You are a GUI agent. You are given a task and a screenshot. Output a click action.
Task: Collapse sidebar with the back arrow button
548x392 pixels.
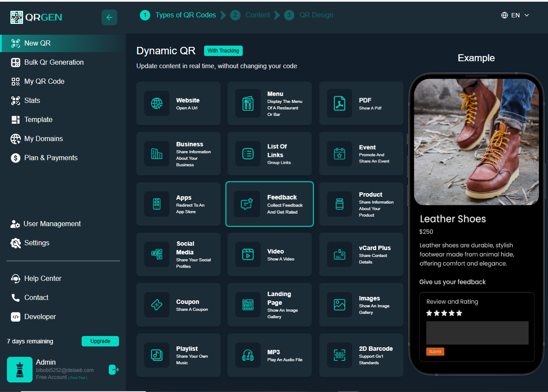point(109,17)
